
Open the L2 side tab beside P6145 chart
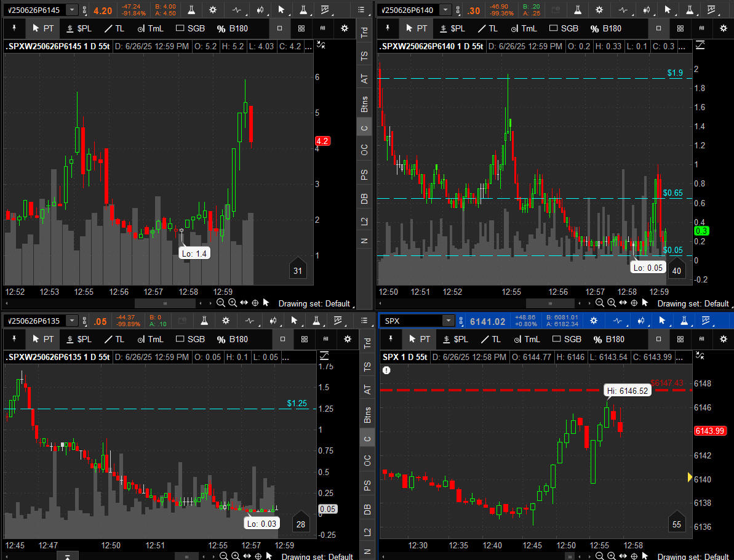pyautogui.click(x=364, y=220)
